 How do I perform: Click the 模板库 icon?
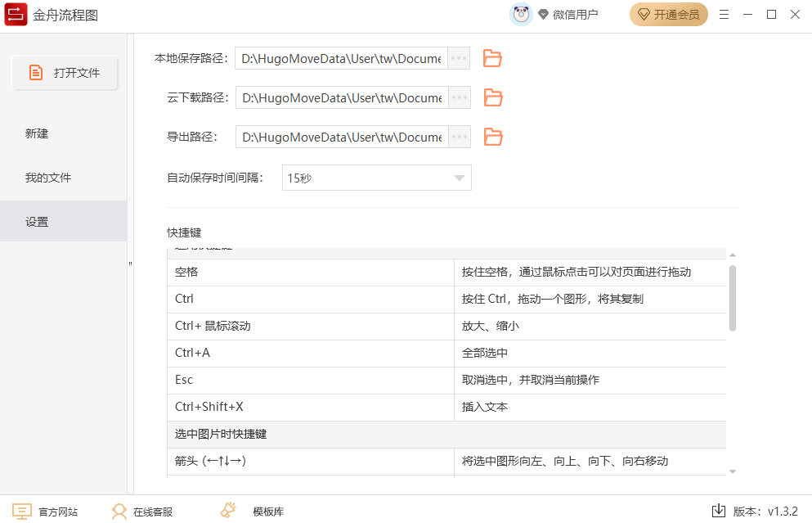228,511
